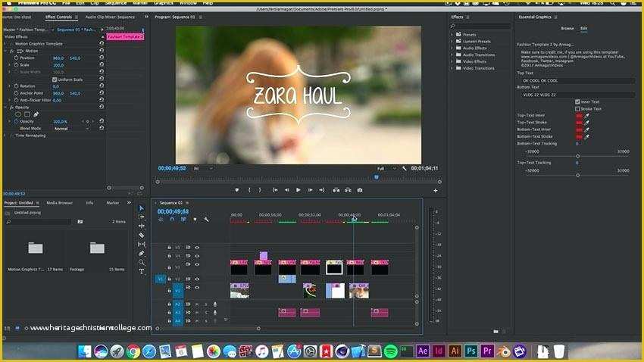Open timeline display settings wrench
This screenshot has height=362, width=644.
click(206, 220)
